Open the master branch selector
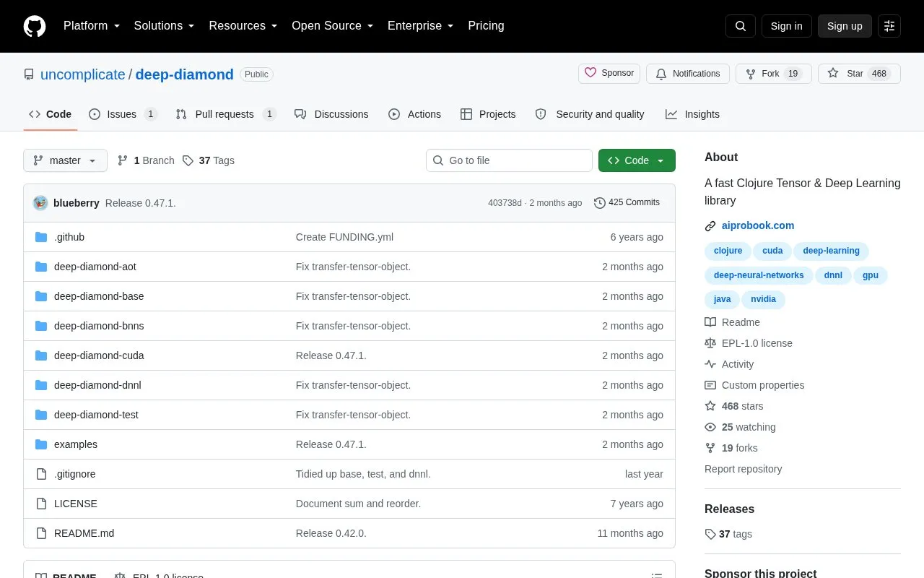Screen dimensions: 924x578 click(x=65, y=160)
